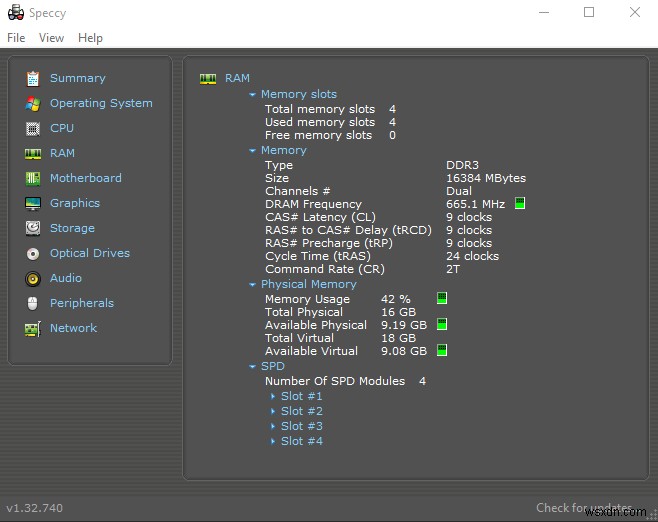
Task: Click the Total Virtual 18 GB value
Action: 398,338
